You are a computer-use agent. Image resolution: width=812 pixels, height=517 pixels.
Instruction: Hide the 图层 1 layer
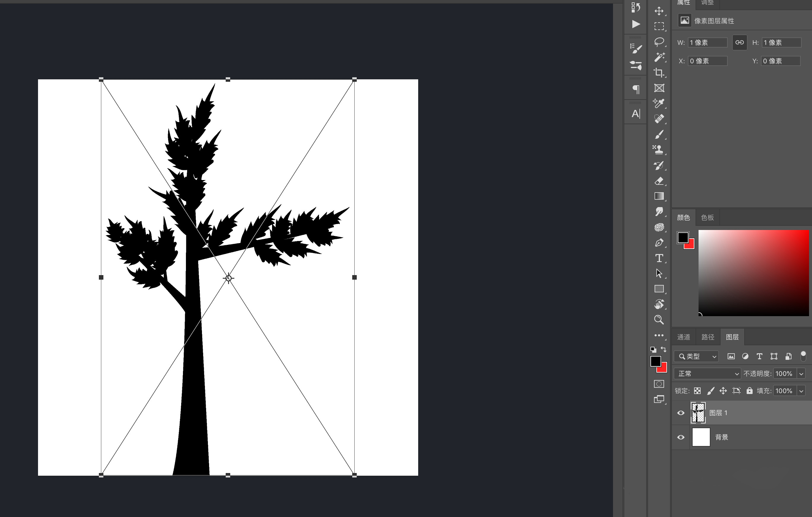(681, 413)
